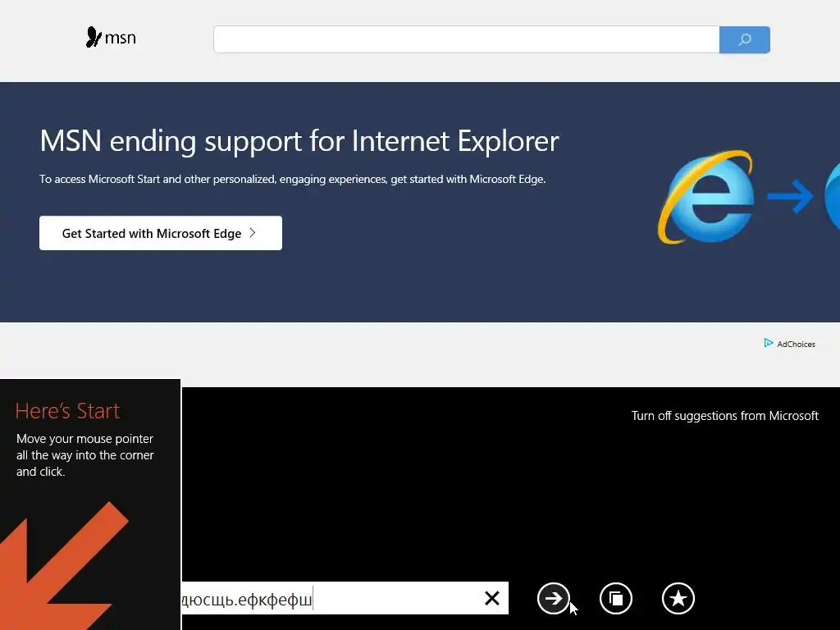840x630 pixels.
Task: Click the MSN ending support headline
Action: 299,141
